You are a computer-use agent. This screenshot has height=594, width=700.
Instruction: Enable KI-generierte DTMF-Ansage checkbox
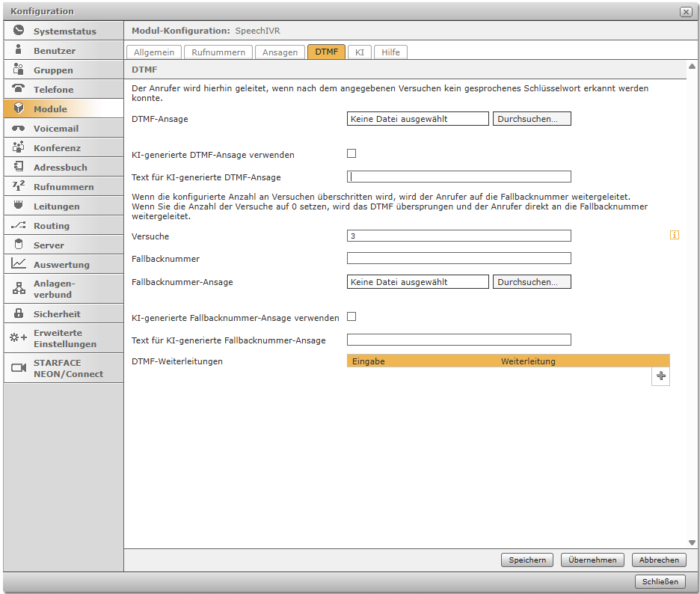(351, 154)
